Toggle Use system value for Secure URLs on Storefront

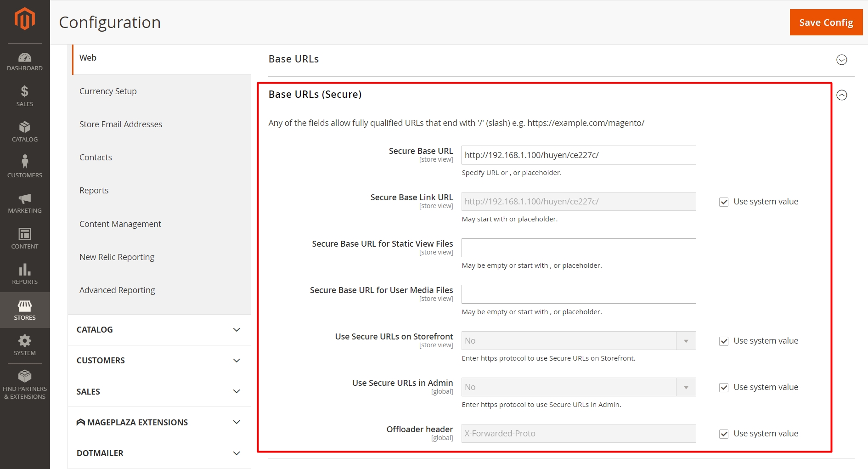pyautogui.click(x=724, y=341)
